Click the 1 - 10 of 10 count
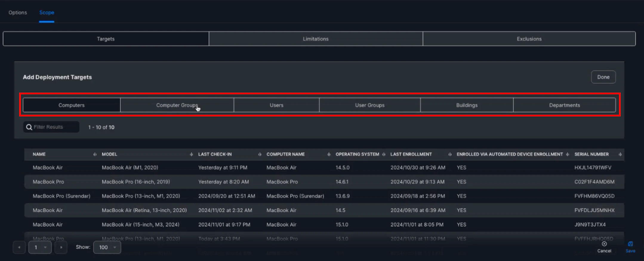Image resolution: width=644 pixels, height=261 pixels. coord(101,127)
